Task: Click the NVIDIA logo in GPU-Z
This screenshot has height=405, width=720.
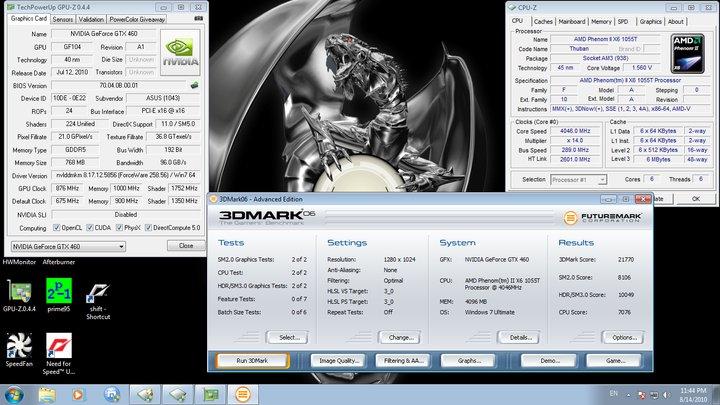Action: [x=180, y=52]
